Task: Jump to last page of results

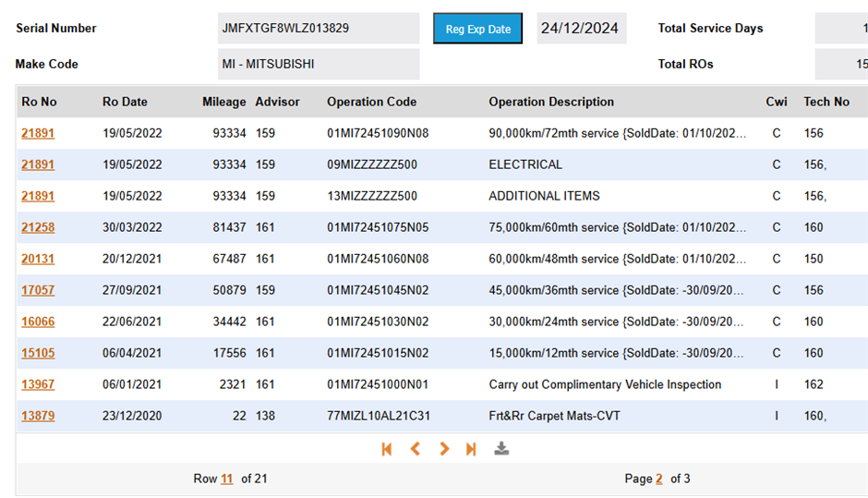Action: tap(471, 449)
